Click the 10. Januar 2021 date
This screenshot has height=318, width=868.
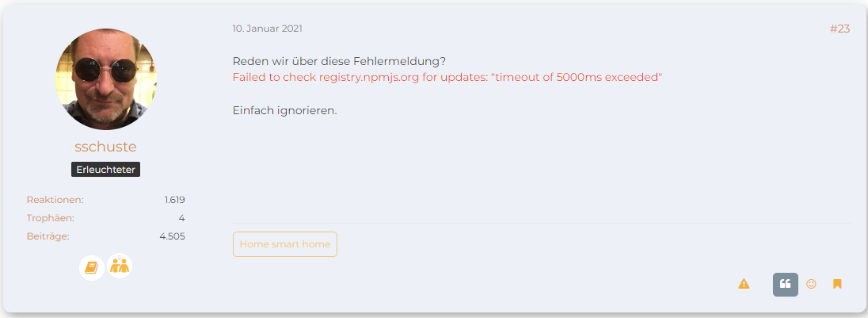pos(267,29)
